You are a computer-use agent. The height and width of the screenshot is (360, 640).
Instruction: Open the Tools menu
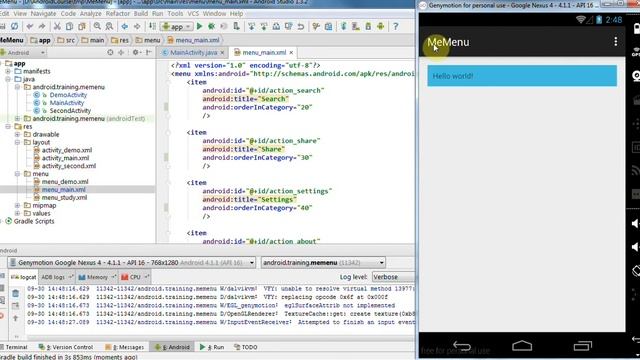[x=175, y=13]
